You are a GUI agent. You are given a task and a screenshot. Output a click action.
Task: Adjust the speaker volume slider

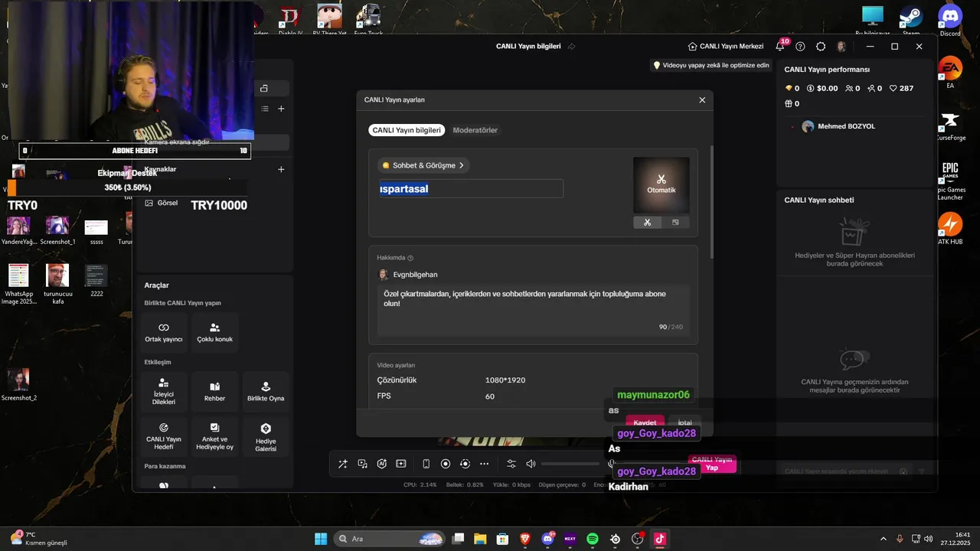pyautogui.click(x=570, y=464)
